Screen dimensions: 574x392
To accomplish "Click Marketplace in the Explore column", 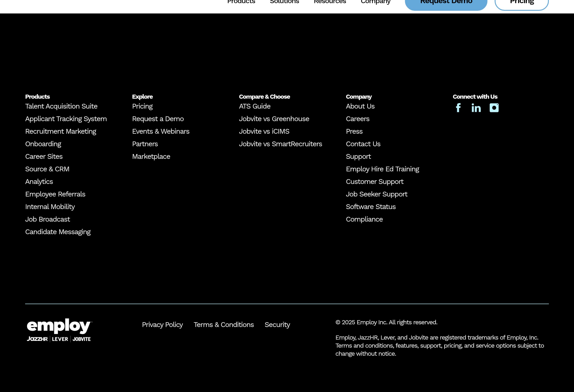I will coord(151,156).
